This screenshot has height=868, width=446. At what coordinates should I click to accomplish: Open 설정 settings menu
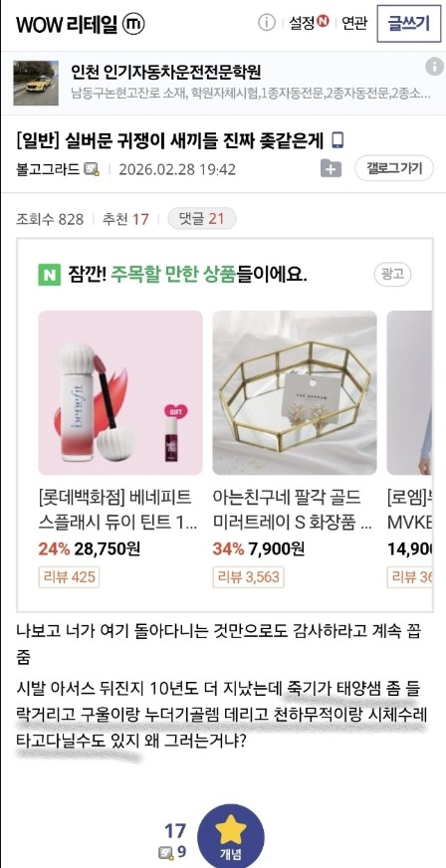pos(309,23)
